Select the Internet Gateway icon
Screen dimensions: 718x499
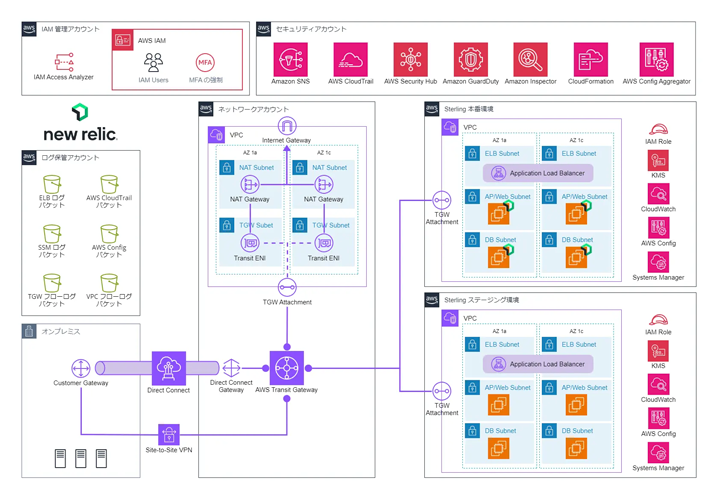[x=287, y=126]
